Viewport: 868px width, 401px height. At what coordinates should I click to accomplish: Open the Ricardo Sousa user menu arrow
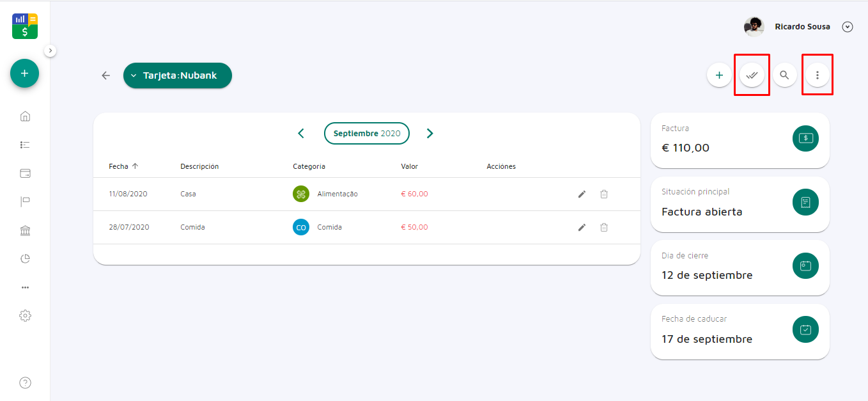pos(848,27)
